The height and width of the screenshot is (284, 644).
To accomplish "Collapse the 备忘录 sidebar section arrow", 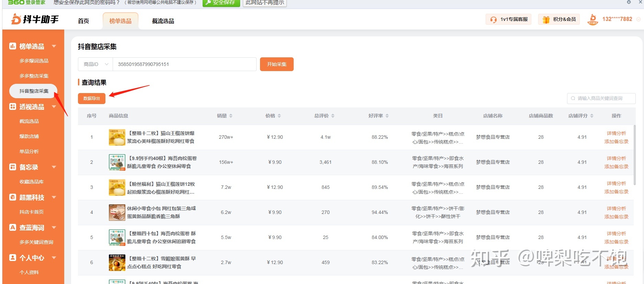I will pos(54,167).
